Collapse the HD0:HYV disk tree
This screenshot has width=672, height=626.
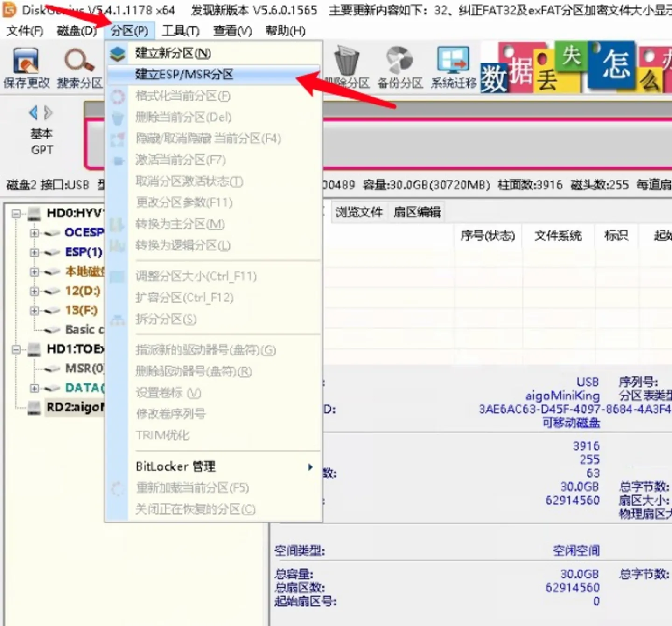[x=15, y=213]
